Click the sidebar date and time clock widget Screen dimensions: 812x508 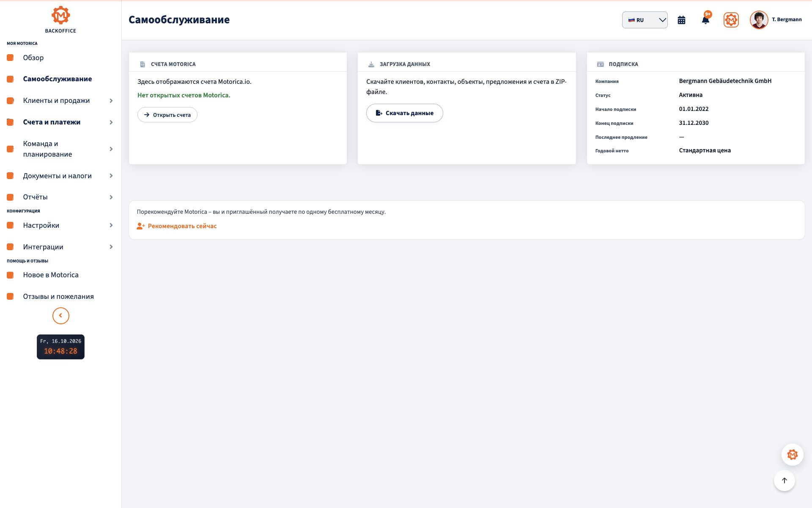click(x=60, y=347)
